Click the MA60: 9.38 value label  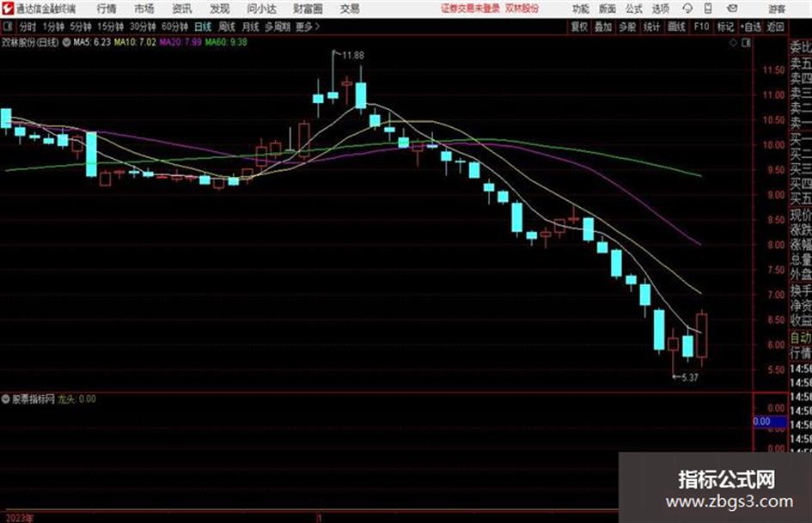click(226, 42)
